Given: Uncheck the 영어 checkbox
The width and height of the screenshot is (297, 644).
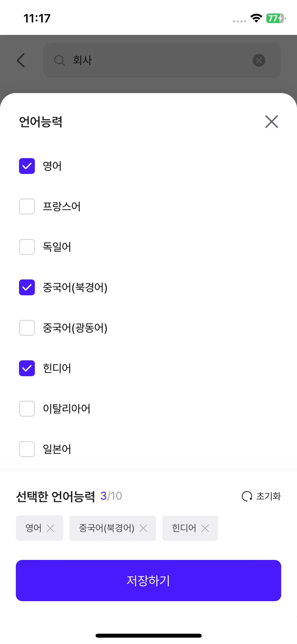Looking at the screenshot, I should [27, 166].
